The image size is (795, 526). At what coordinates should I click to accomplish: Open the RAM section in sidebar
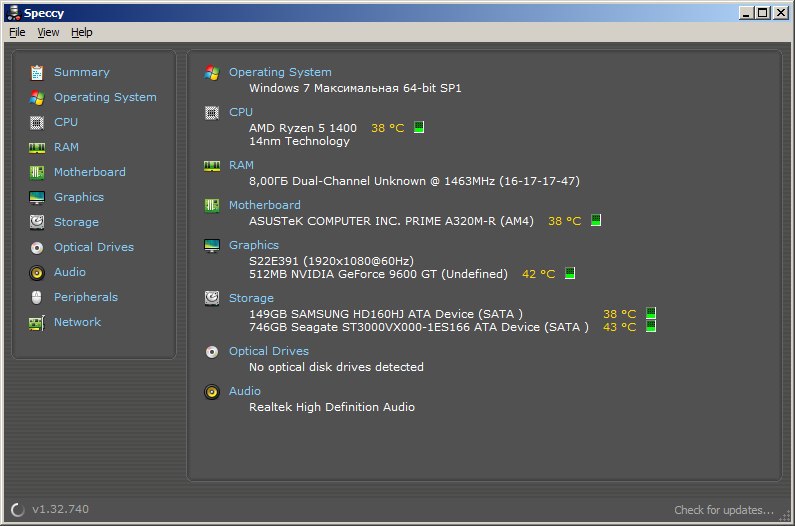click(66, 147)
